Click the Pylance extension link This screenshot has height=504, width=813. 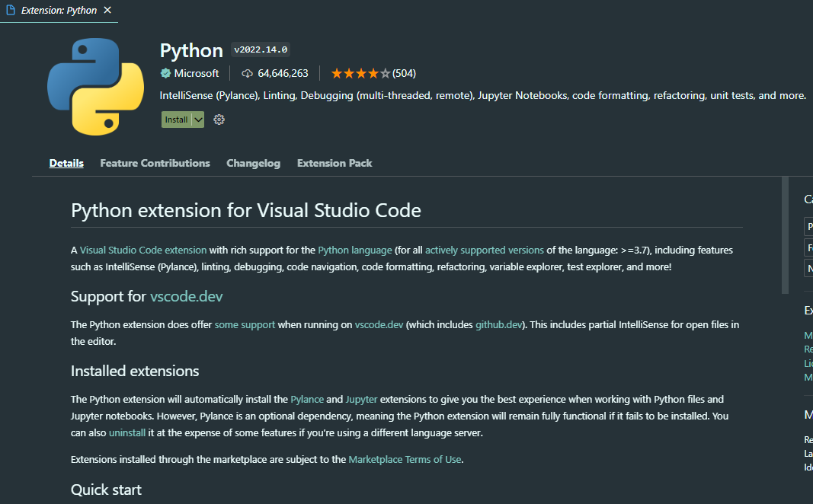tap(307, 399)
